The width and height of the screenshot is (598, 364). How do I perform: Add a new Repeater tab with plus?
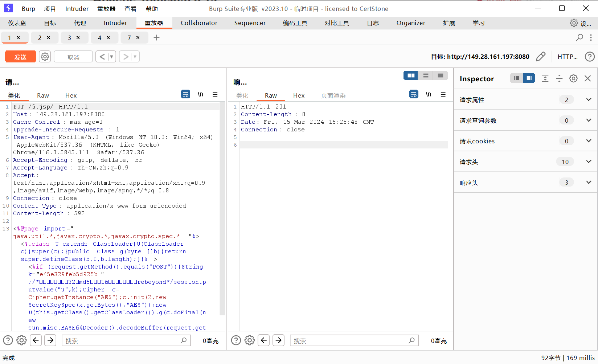tap(156, 37)
